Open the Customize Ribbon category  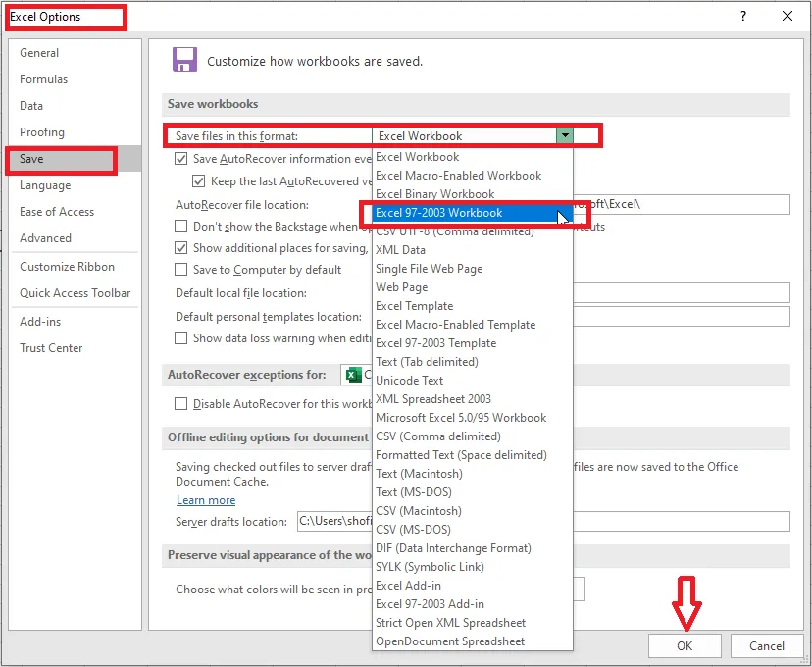(x=75, y=267)
